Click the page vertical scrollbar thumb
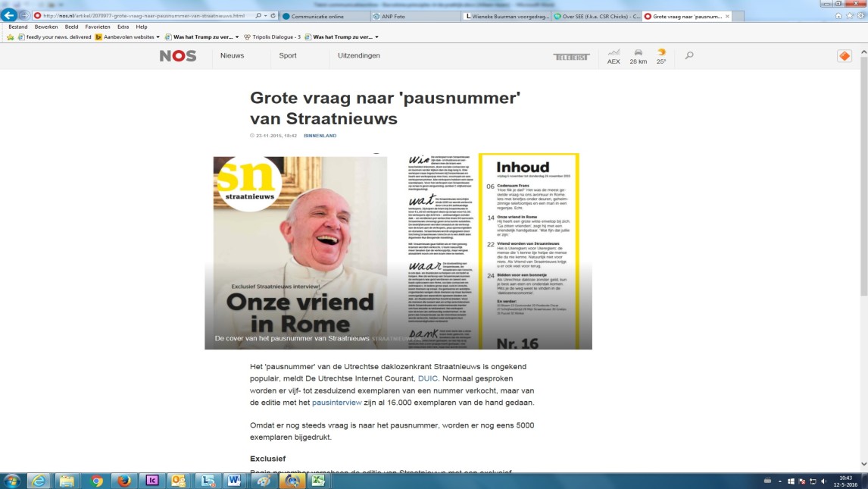 (x=863, y=174)
